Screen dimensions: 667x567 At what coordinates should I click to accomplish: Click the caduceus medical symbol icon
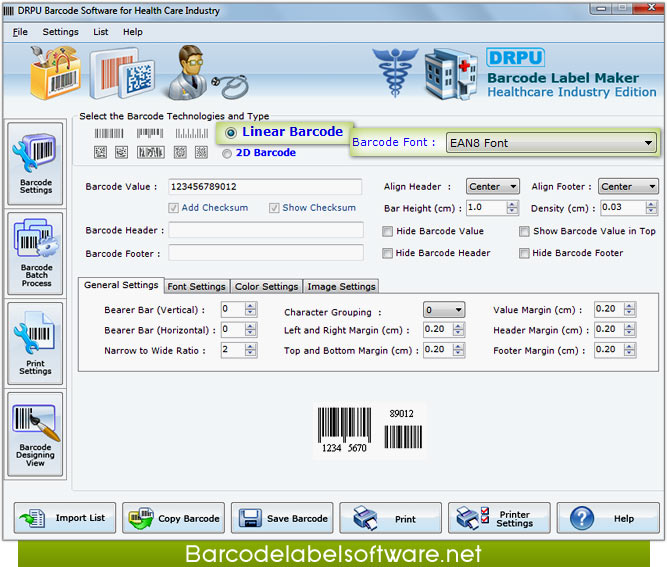coord(395,71)
